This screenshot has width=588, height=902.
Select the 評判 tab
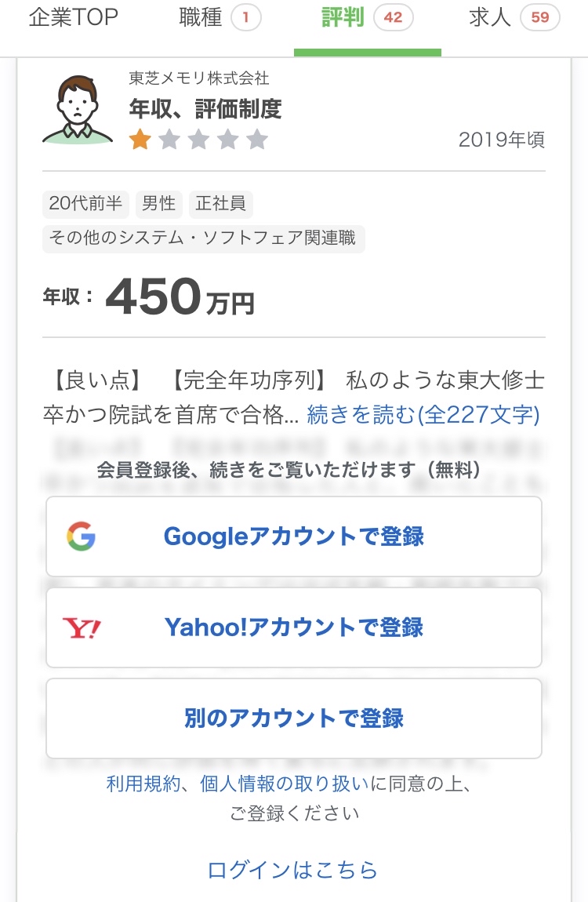click(x=367, y=19)
